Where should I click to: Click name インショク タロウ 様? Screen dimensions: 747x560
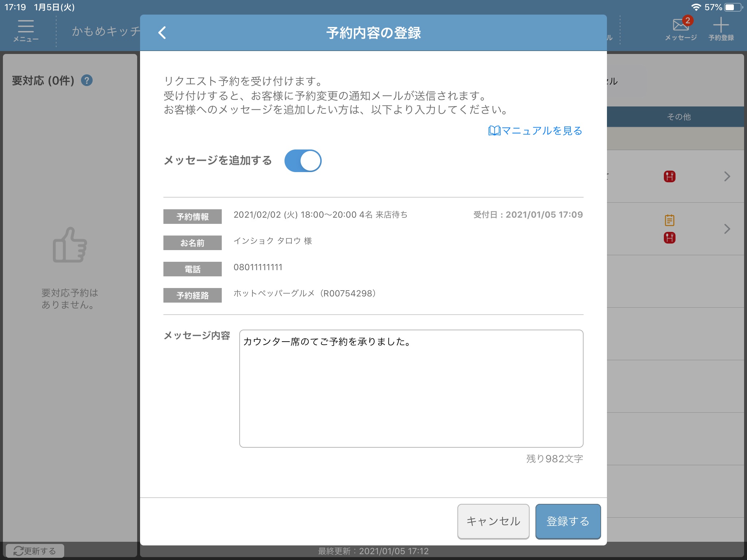click(272, 241)
